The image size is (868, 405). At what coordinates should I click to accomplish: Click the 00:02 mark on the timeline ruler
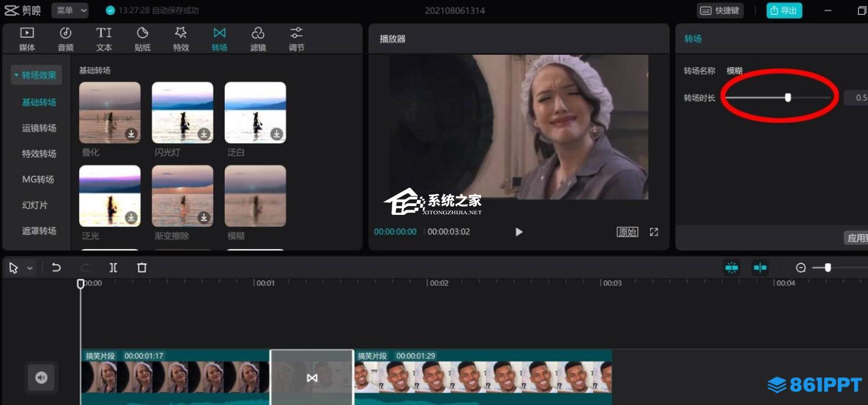point(439,283)
